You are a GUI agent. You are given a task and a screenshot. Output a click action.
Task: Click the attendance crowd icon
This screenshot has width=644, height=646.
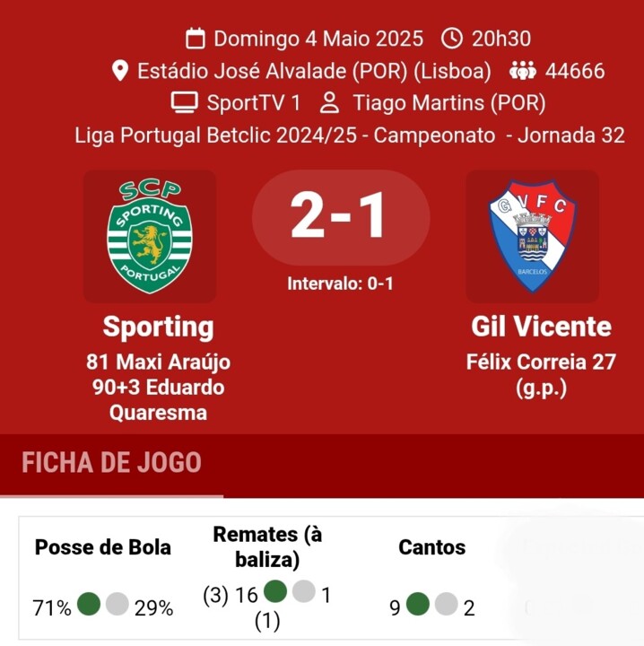point(522,71)
